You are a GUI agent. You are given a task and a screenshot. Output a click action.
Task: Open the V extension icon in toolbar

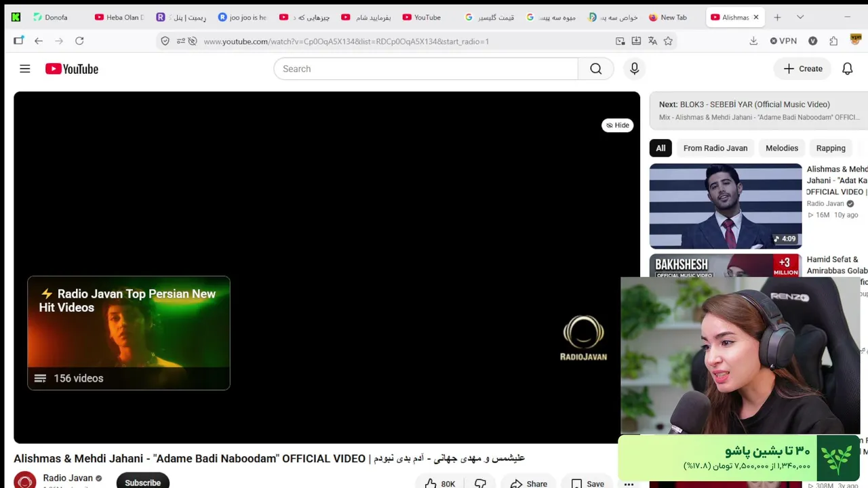pos(813,41)
